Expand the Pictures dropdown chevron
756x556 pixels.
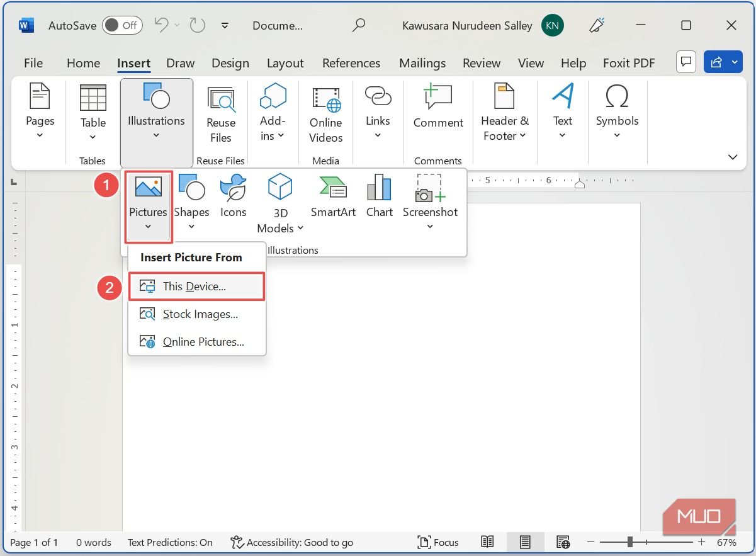coord(147,228)
